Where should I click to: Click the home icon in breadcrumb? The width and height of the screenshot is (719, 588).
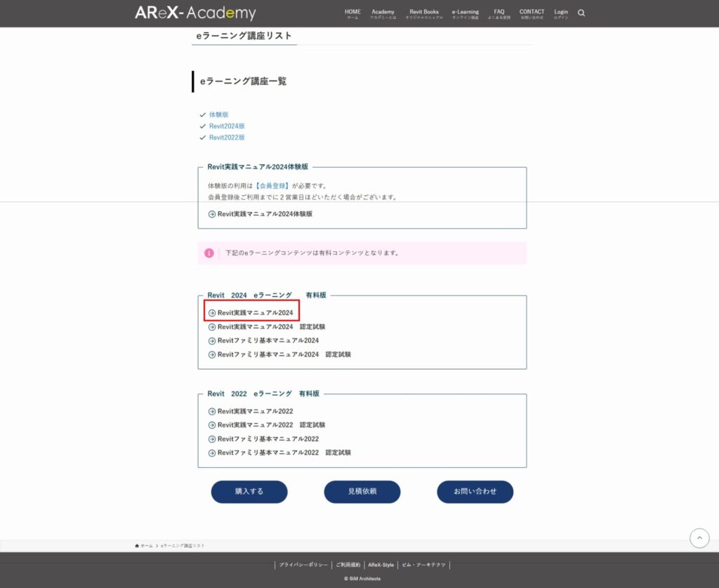(137, 546)
